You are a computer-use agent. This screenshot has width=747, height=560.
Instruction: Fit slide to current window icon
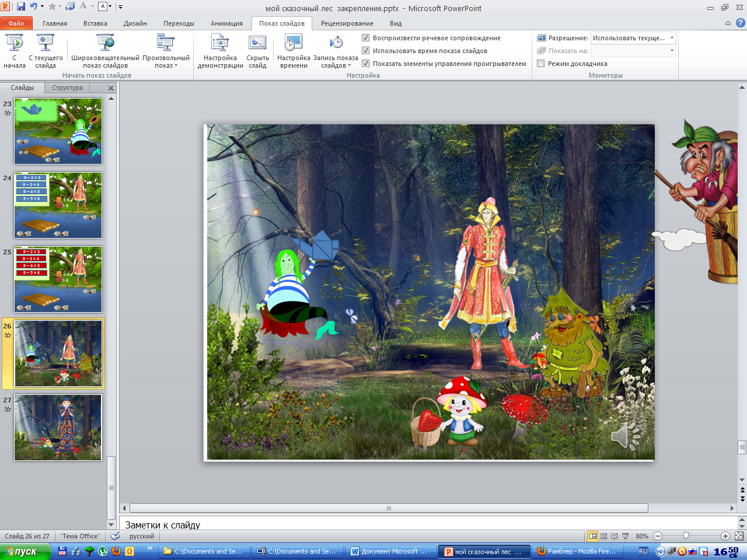click(739, 536)
